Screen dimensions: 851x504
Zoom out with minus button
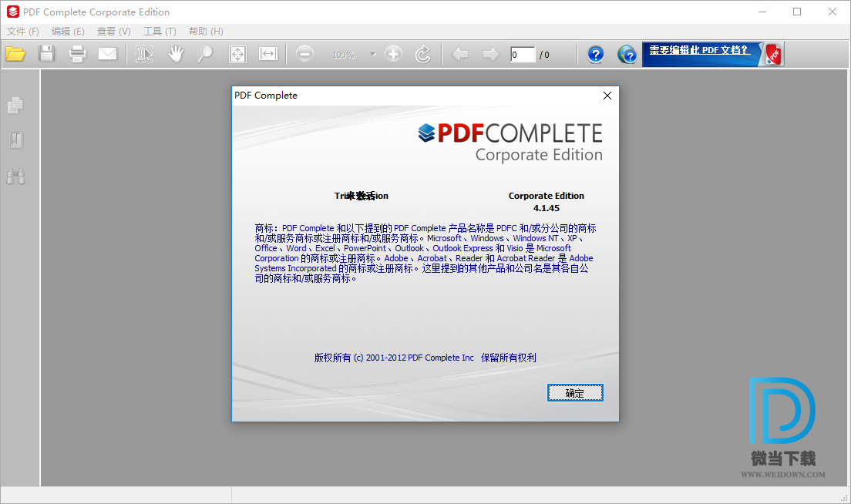coord(305,54)
